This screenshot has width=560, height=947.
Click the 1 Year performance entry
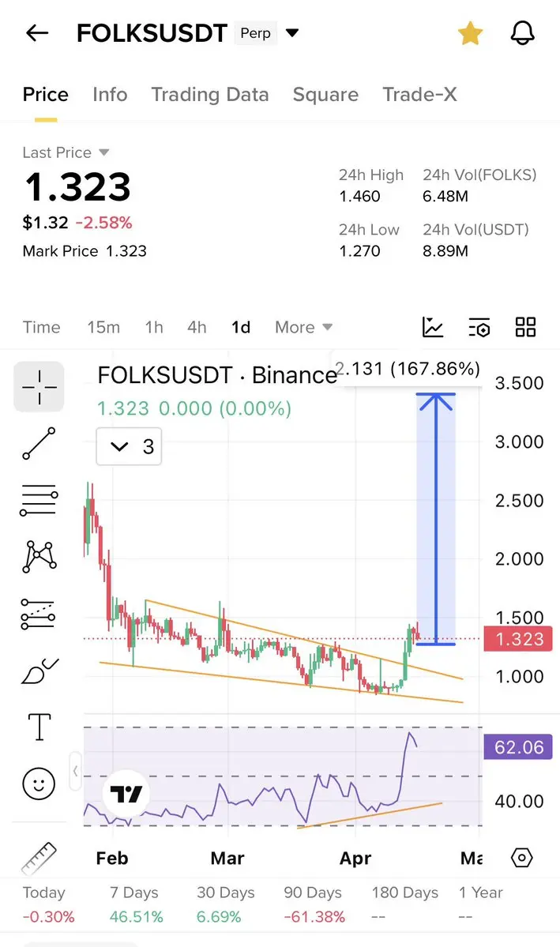click(x=481, y=904)
